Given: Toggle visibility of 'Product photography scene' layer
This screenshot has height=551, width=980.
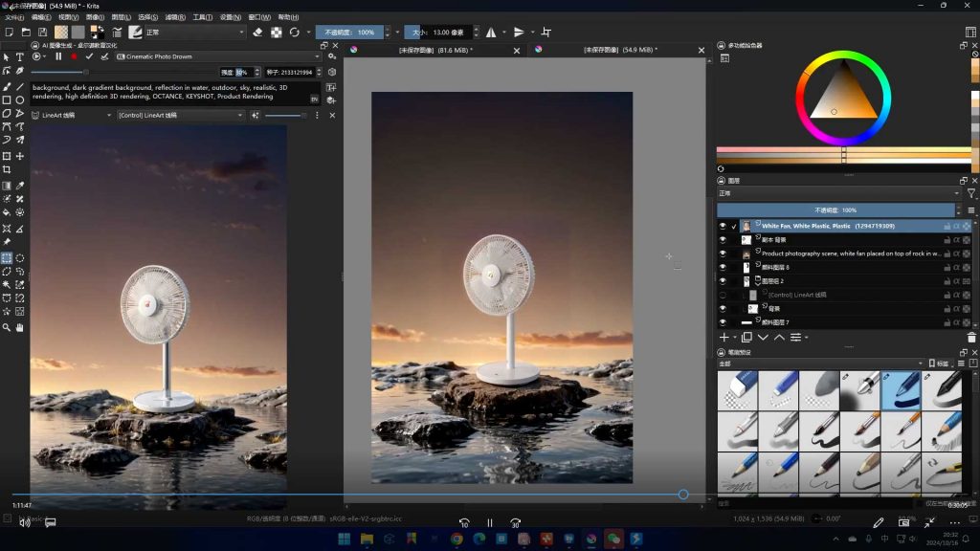Looking at the screenshot, I should 723,254.
